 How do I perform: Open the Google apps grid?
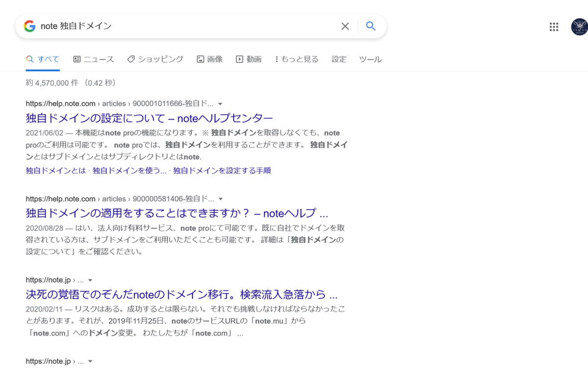pos(554,27)
